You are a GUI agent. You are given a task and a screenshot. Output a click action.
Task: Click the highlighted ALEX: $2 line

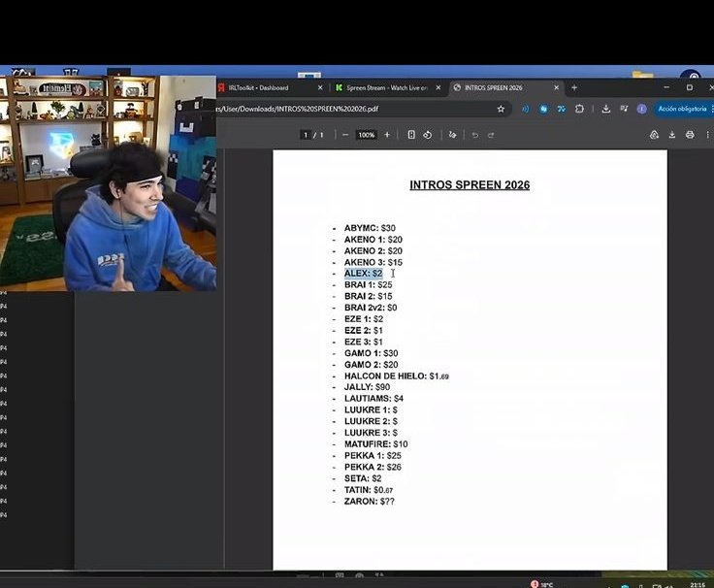point(364,274)
